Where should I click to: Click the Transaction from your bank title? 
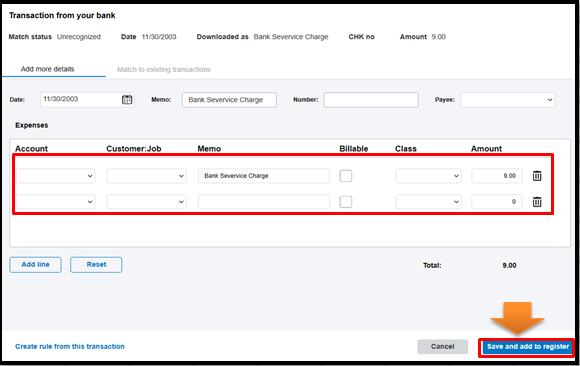coord(62,15)
